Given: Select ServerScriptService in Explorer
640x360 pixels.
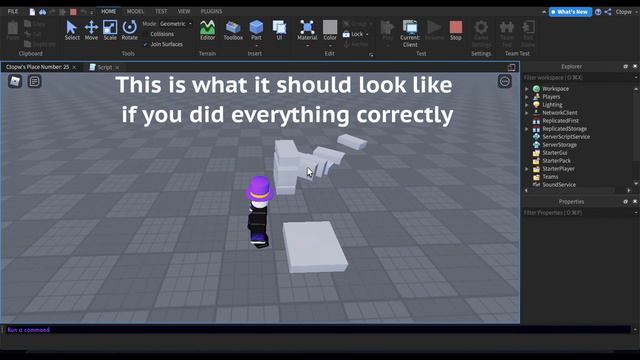Looking at the screenshot, I should pyautogui.click(x=566, y=137).
